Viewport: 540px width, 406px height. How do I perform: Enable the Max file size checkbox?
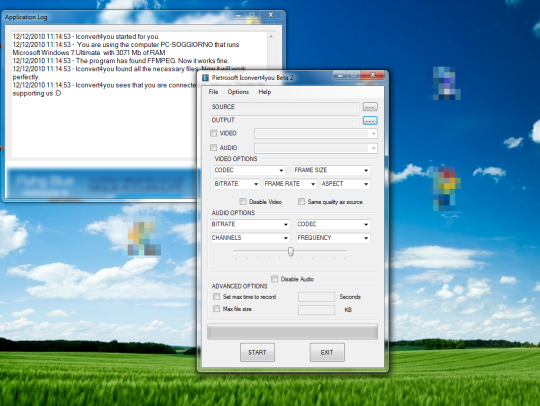click(216, 309)
